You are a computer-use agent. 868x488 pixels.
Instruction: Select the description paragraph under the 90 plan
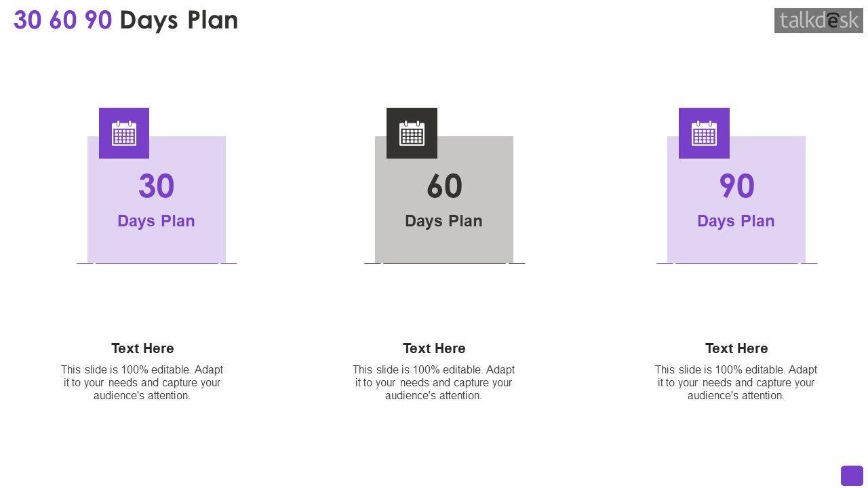click(x=736, y=382)
